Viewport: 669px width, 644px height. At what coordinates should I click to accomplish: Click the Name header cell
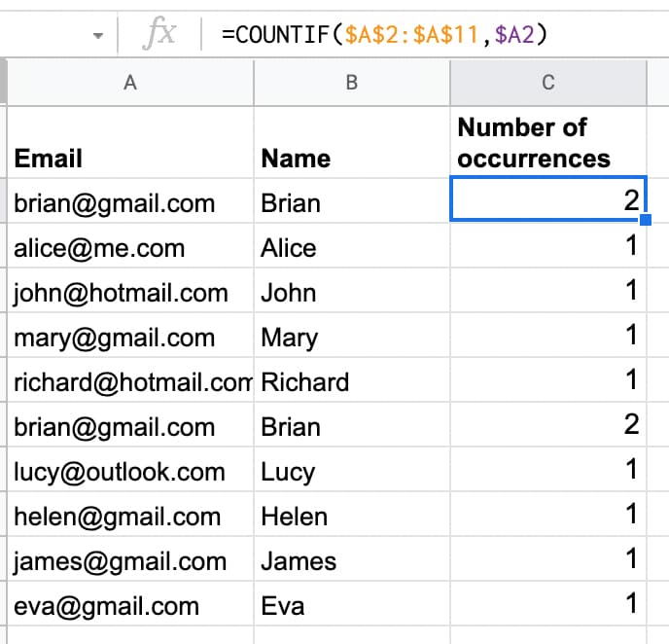tap(352, 142)
